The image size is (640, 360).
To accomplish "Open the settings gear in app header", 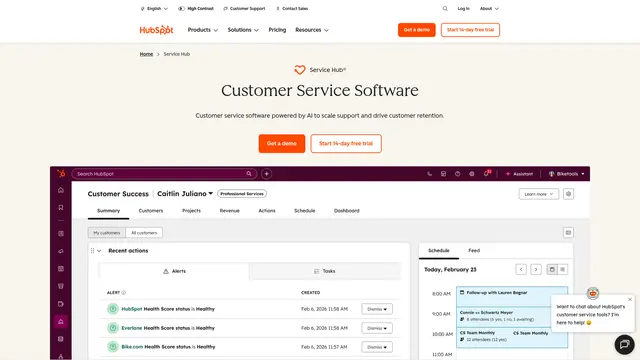I will click(x=471, y=174).
